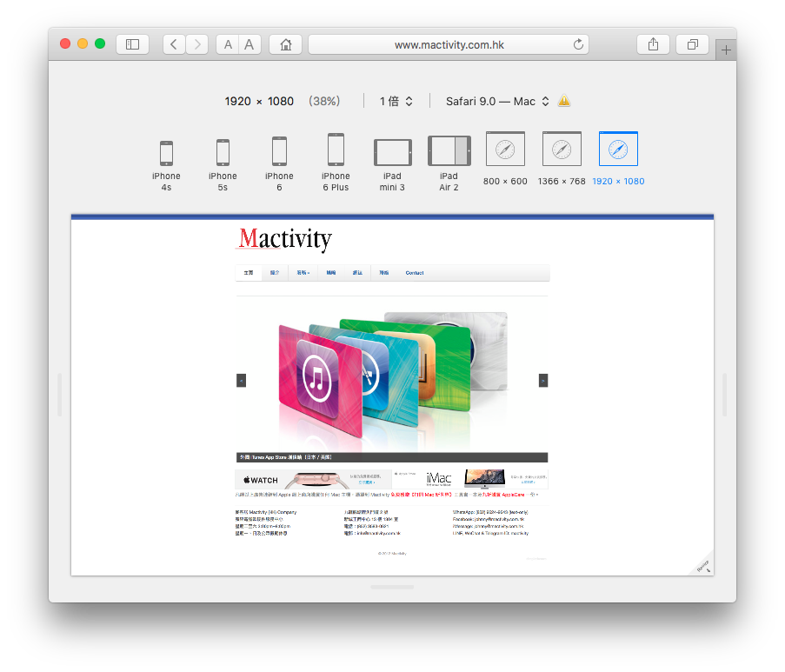Select the iPad Air 2 preset
The image size is (785, 672).
coord(449,164)
